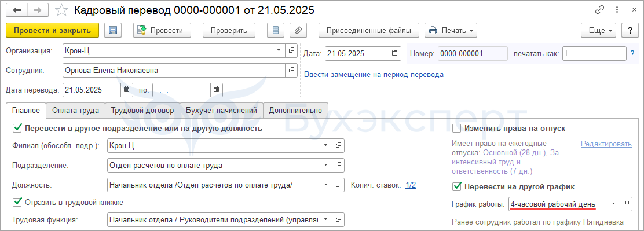
Task: Open Должность record icon
Action: [338, 185]
